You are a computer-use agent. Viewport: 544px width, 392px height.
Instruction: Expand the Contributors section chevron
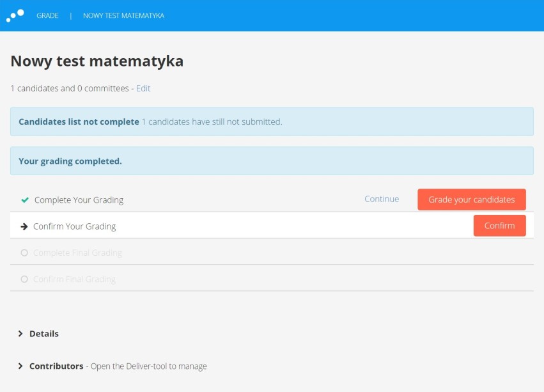tap(20, 366)
